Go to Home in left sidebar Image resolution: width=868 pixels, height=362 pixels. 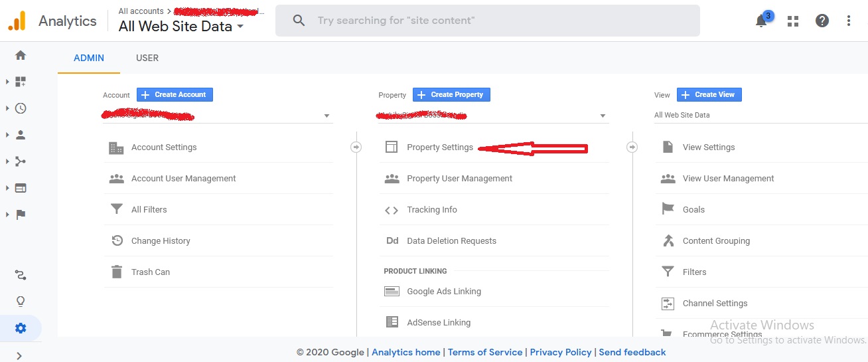21,55
